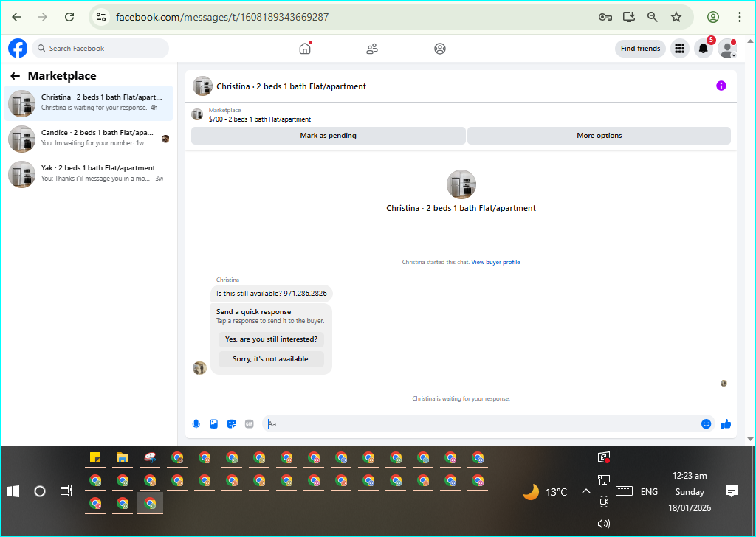Send 'Yes, are you still interested?' response
This screenshot has height=537, width=756.
tap(272, 339)
